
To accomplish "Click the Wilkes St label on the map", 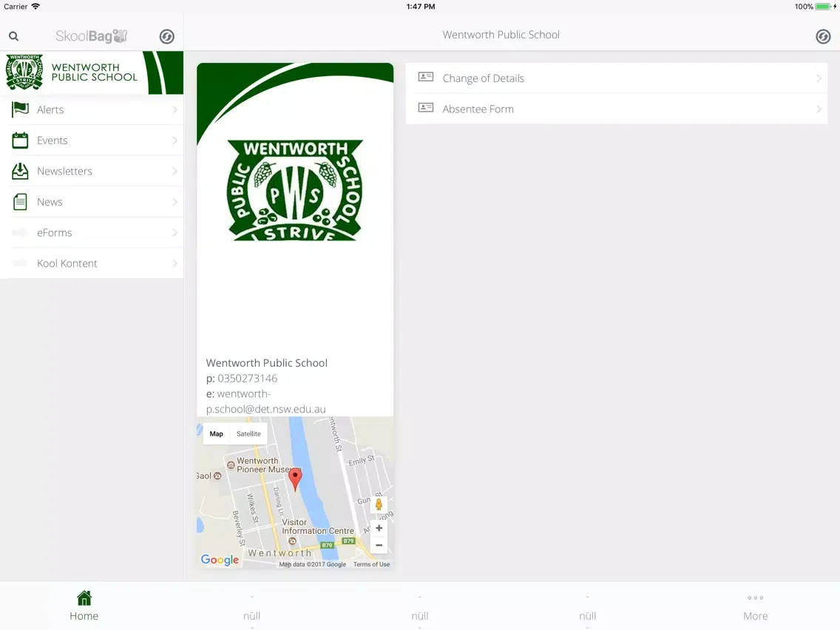I will tap(253, 509).
